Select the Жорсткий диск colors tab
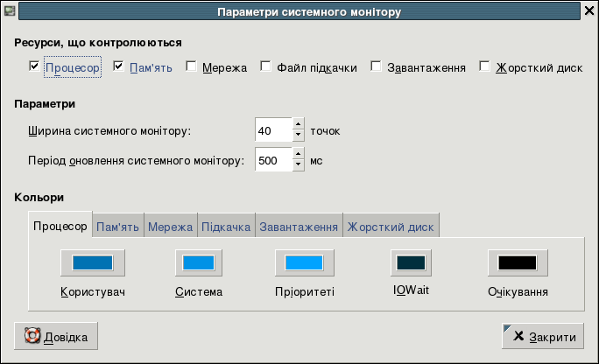Image resolution: width=599 pixels, height=364 pixels. (x=391, y=227)
